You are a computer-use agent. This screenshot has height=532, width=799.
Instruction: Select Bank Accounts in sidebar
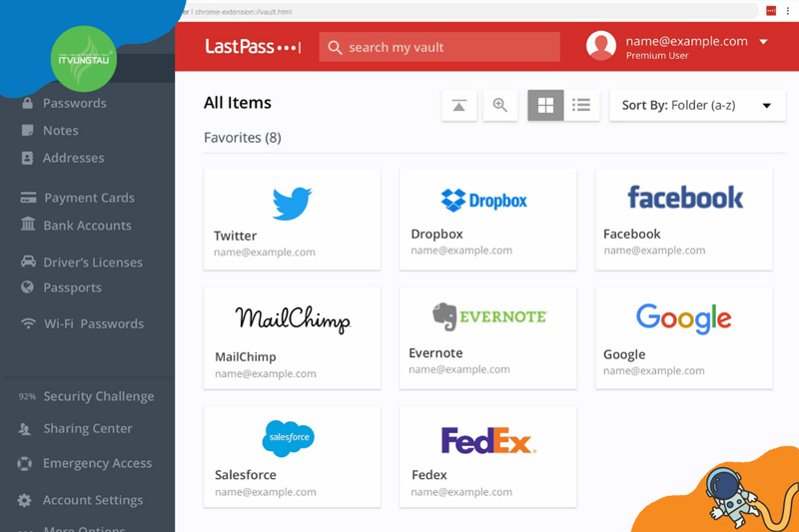[x=87, y=225]
